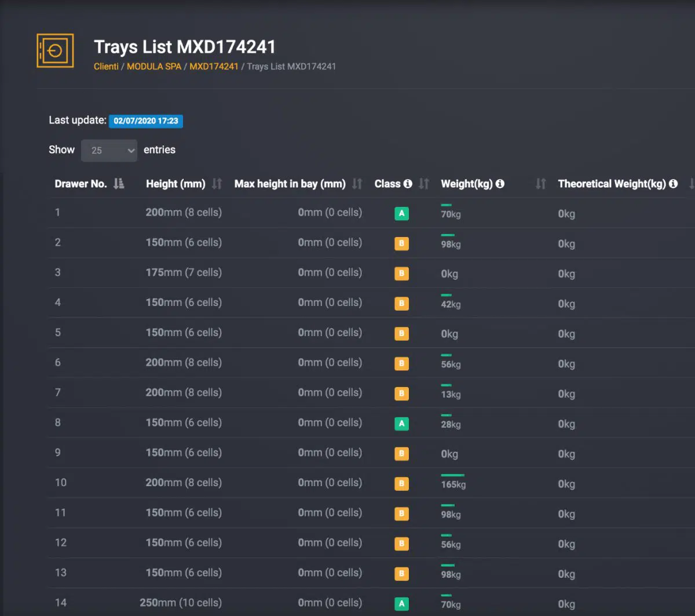Click orange class B badge for drawer 2
Viewport: 695px width, 616px height.
[401, 243]
